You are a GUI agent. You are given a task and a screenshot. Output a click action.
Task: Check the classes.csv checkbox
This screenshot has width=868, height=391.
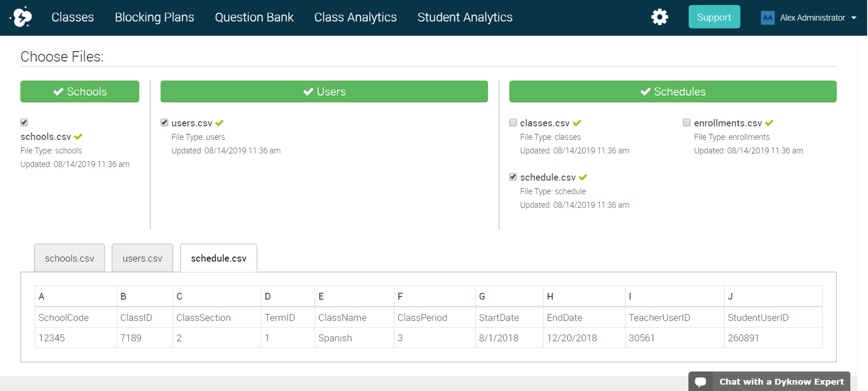click(x=513, y=123)
